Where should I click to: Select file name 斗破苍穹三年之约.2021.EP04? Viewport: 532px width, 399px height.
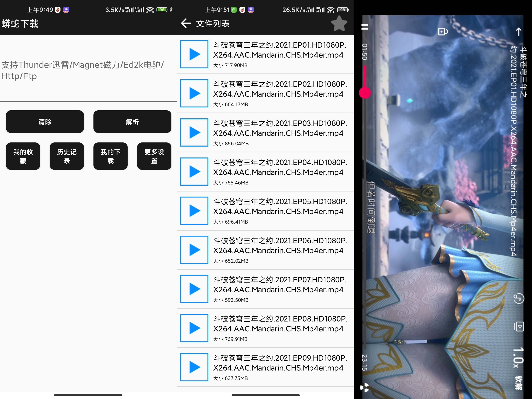pos(280,167)
